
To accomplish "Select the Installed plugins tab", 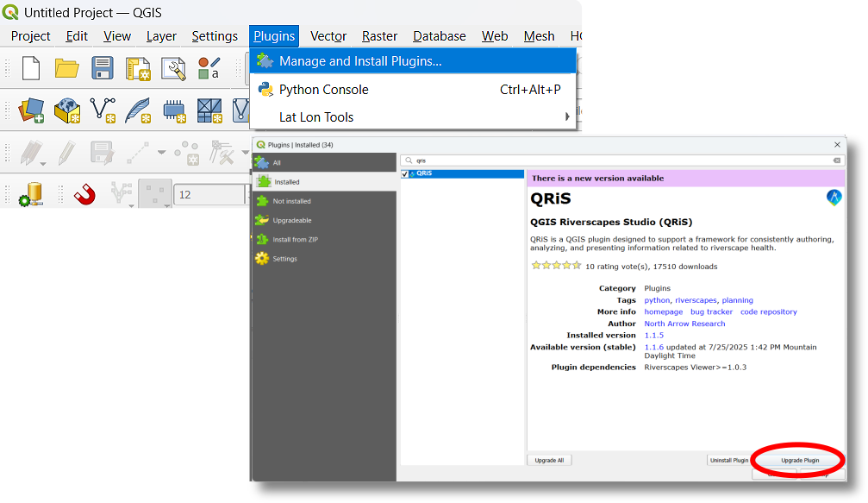I will (x=324, y=182).
